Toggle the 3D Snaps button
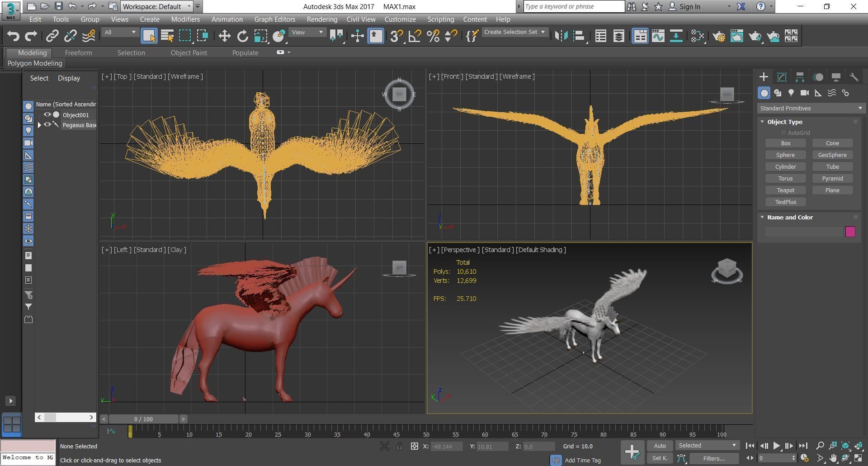 point(396,36)
